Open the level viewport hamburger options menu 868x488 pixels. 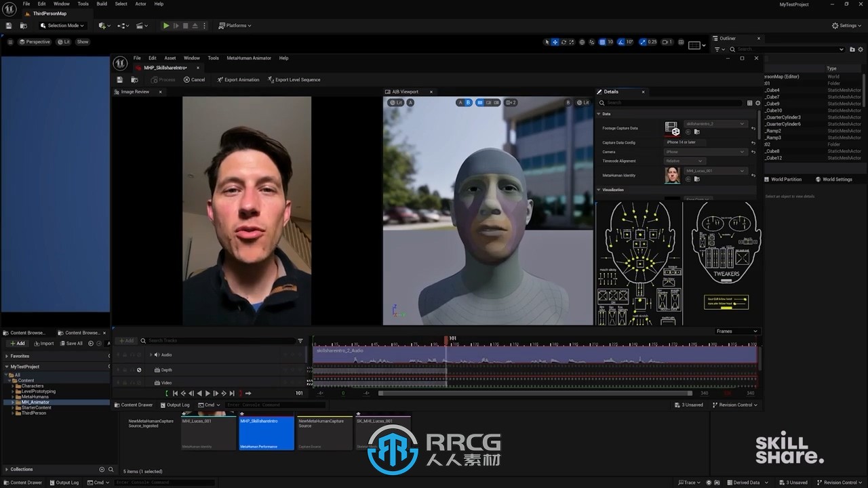(10, 42)
